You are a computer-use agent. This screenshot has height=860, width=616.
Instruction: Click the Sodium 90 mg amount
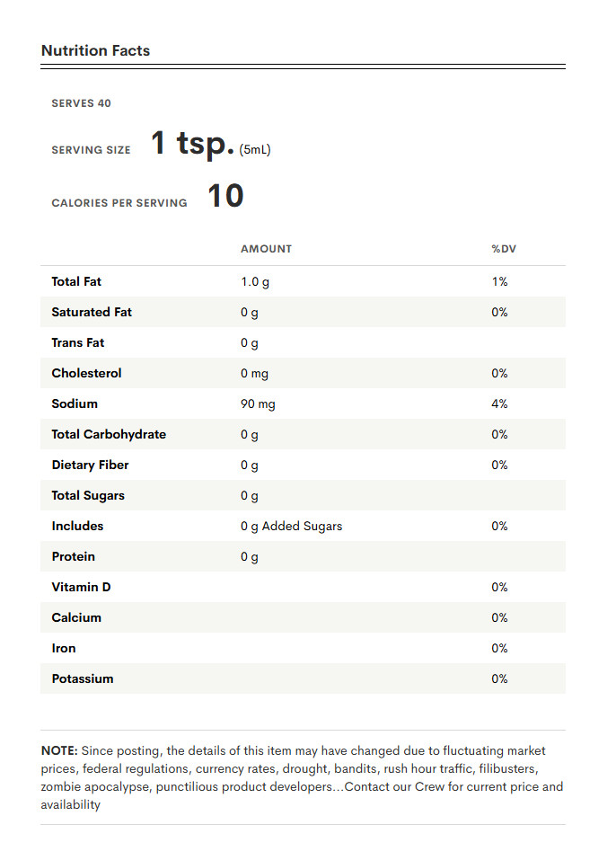tap(258, 404)
